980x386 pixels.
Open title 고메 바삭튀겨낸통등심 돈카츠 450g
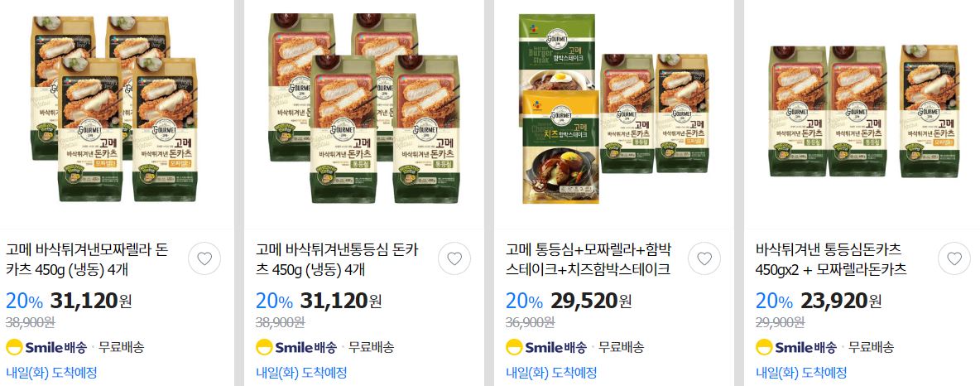[x=337, y=259]
